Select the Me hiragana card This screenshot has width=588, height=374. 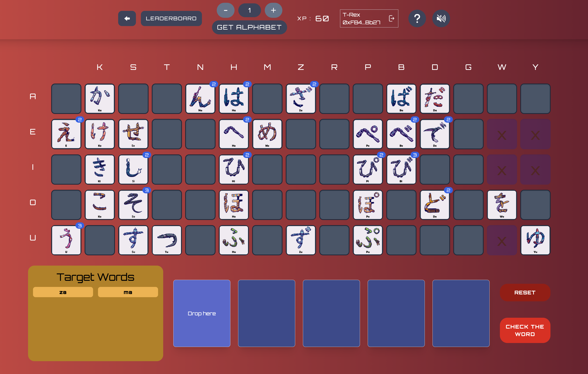click(x=267, y=134)
